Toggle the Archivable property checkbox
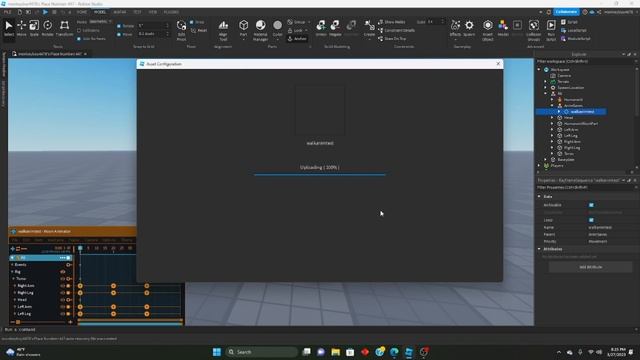This screenshot has height=360, width=640. coord(591,205)
